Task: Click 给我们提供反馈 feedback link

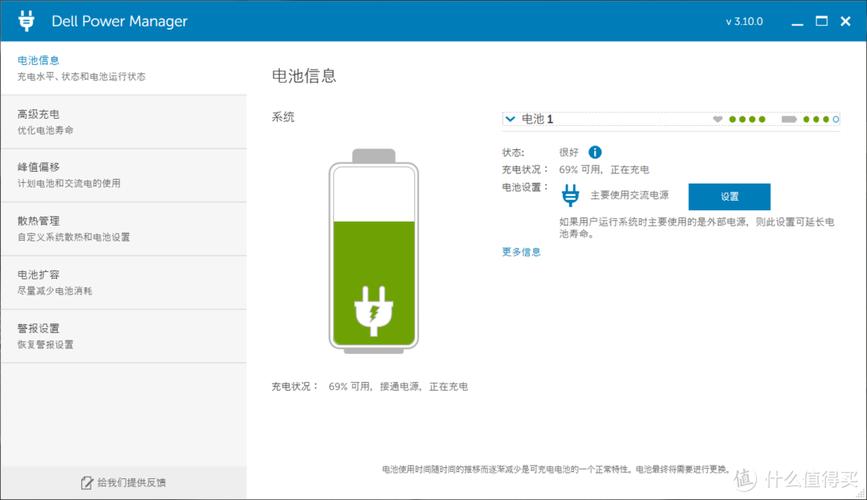Action: tap(132, 482)
